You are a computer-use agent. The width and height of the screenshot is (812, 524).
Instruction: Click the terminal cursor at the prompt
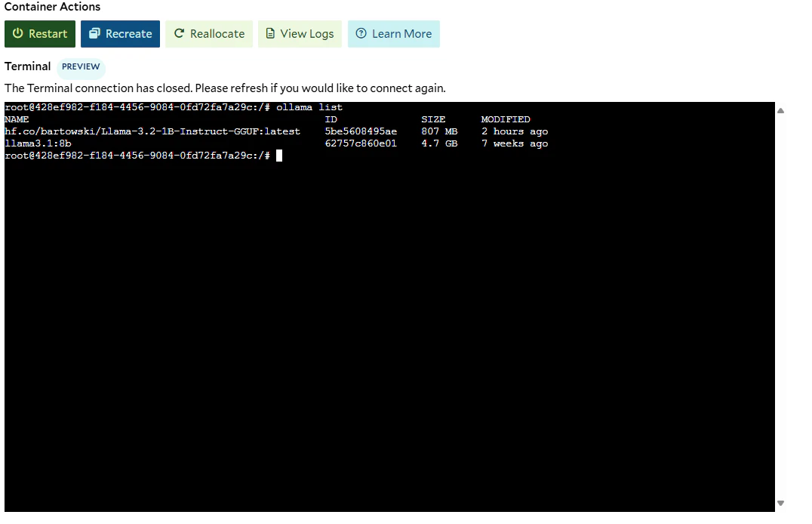[x=279, y=156]
